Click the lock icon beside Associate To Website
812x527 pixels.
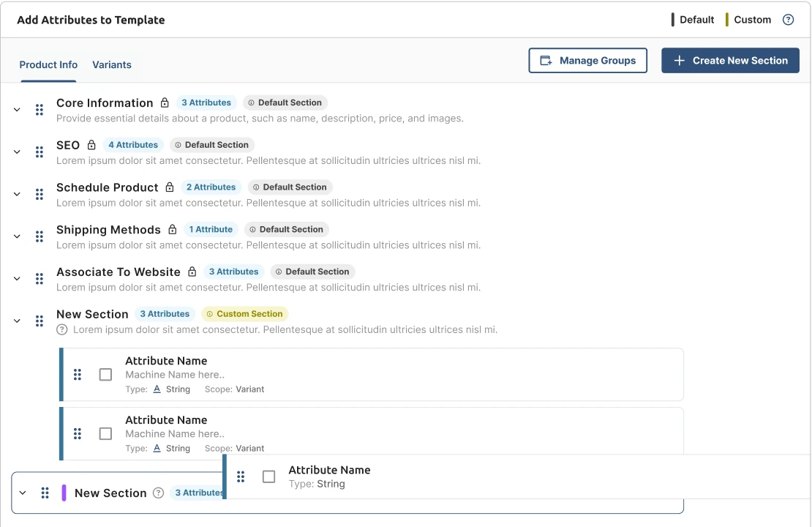(x=192, y=272)
